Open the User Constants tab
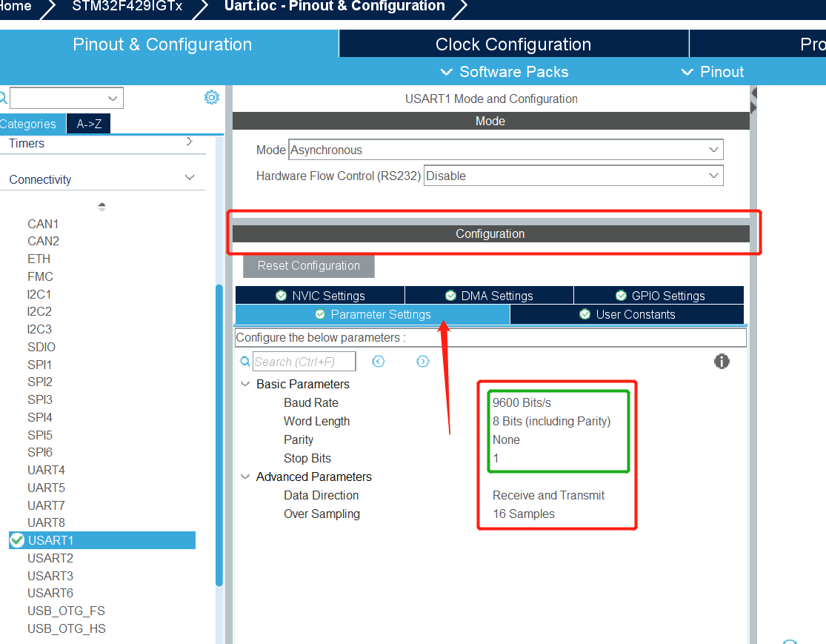The image size is (826, 644). click(627, 315)
